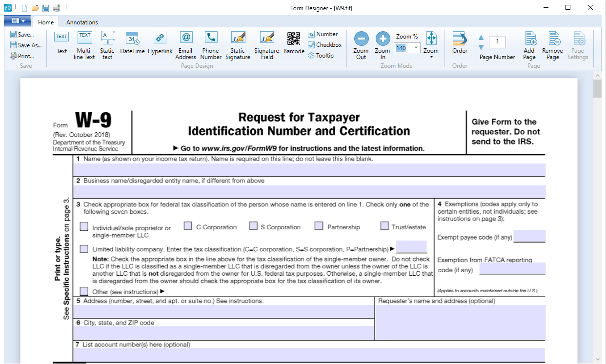Click the Zoom Out button
606x364 pixels.
(x=361, y=44)
